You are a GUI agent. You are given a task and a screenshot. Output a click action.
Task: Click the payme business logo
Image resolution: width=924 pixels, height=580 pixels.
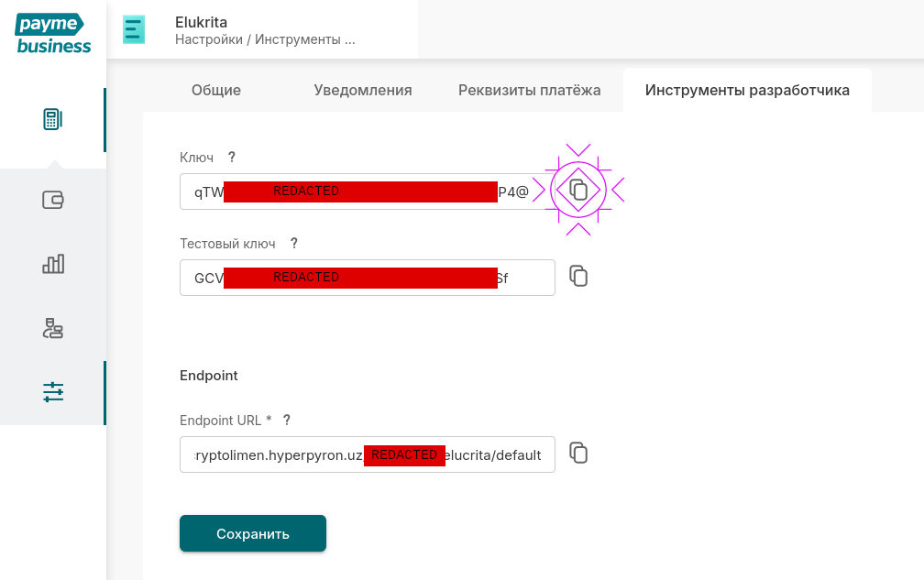coord(52,33)
